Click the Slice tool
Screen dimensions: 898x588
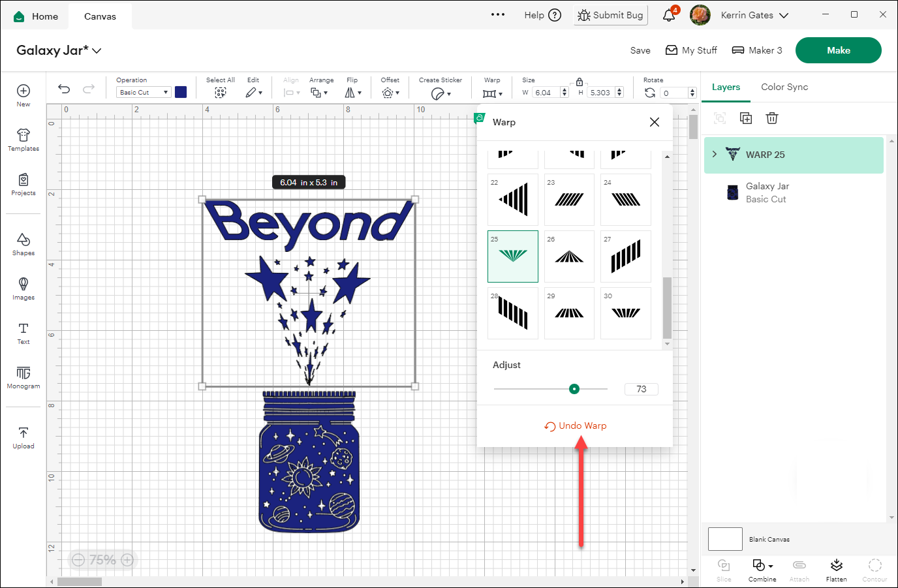[724, 569]
